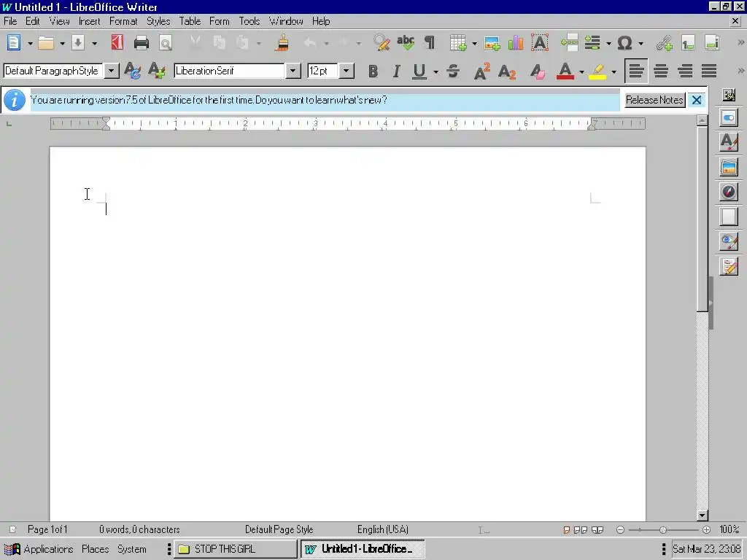Screen dimensions: 747x560
Task: Click the New Style from Selection icon
Action: (156, 71)
